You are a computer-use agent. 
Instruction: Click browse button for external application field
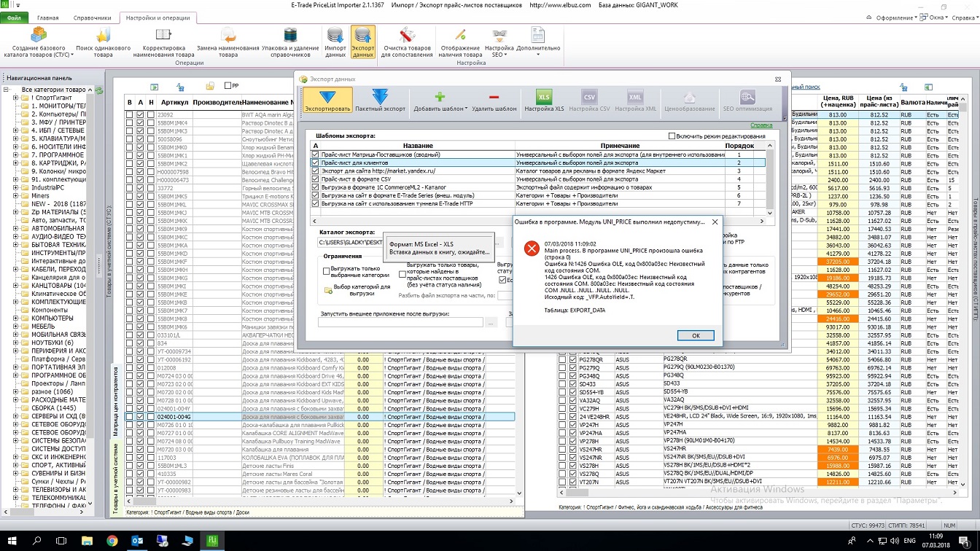(x=491, y=322)
